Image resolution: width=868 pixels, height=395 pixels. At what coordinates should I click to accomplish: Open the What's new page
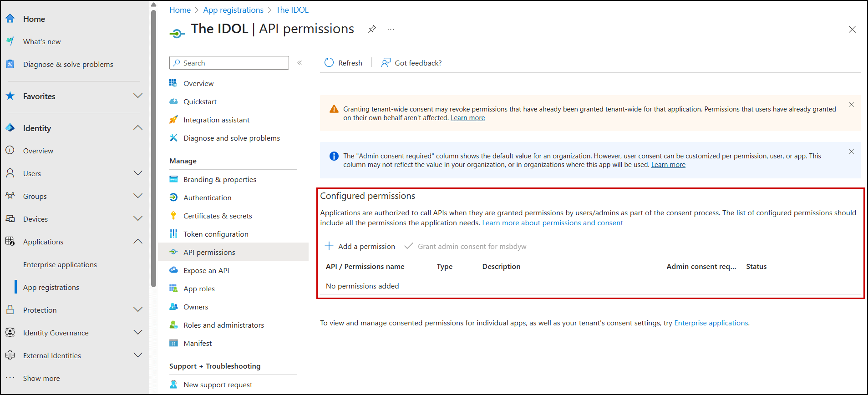coord(41,41)
